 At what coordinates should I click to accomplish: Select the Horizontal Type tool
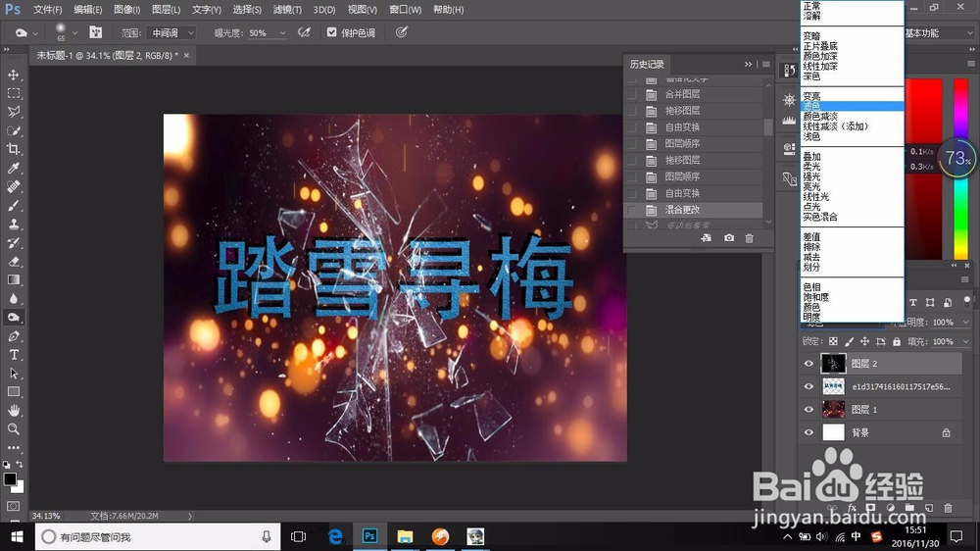coord(13,355)
